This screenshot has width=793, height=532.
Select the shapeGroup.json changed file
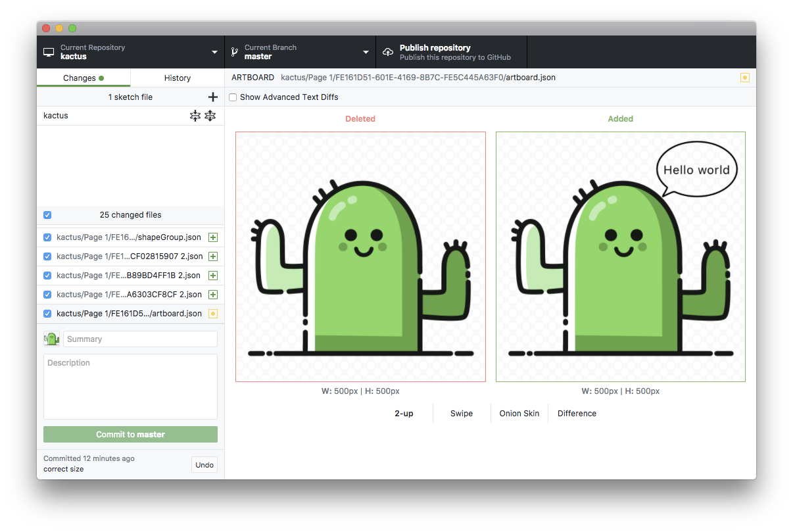pos(131,237)
